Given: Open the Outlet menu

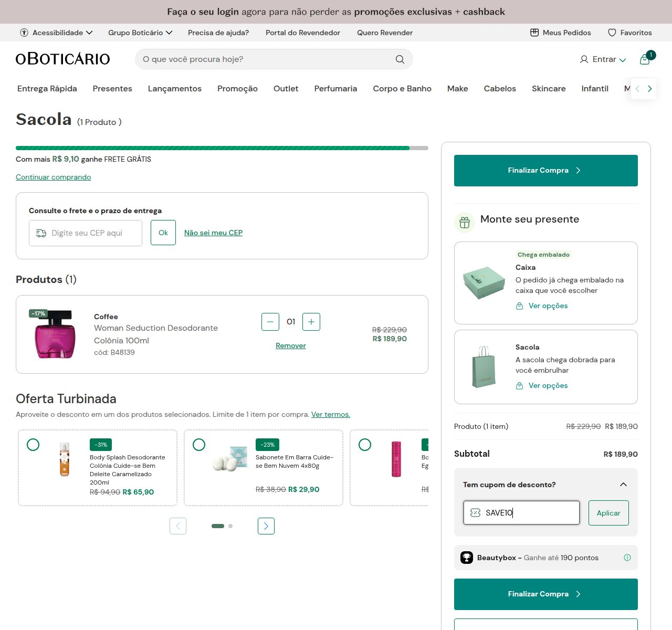Looking at the screenshot, I should 286,89.
